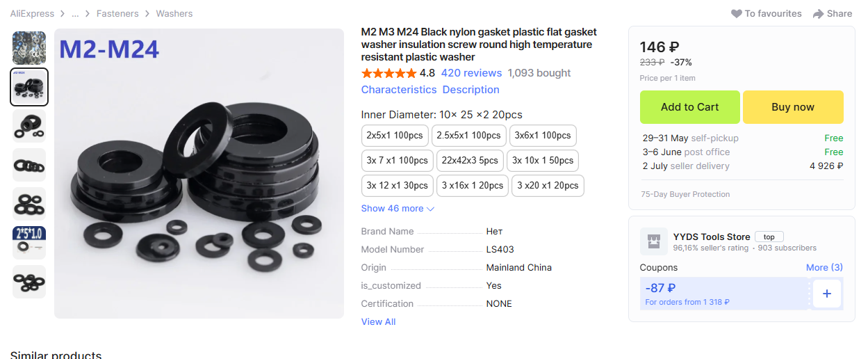Expand breadcrumb ellipsis for hidden categories
This screenshot has width=868, height=359.
pyautogui.click(x=75, y=14)
